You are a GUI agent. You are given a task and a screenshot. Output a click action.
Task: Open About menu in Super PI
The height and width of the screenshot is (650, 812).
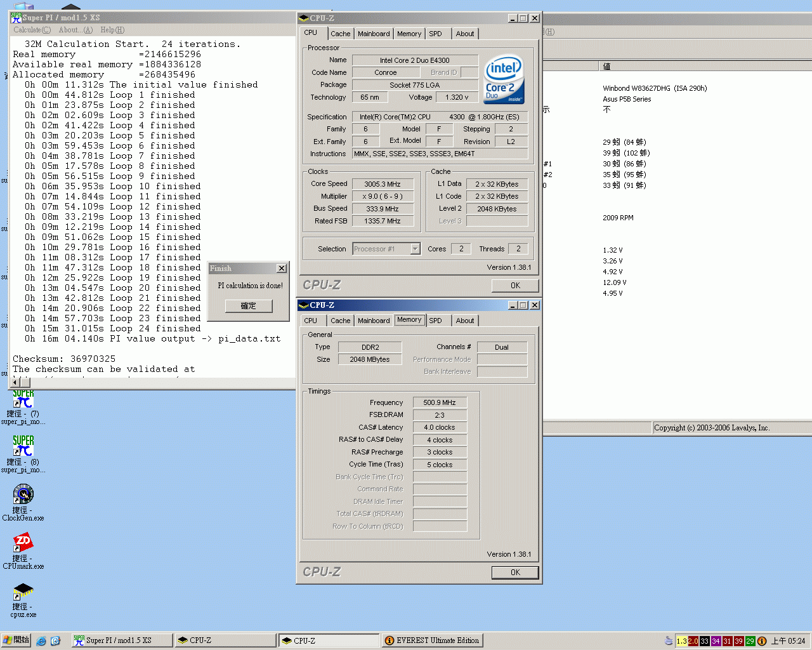75,30
